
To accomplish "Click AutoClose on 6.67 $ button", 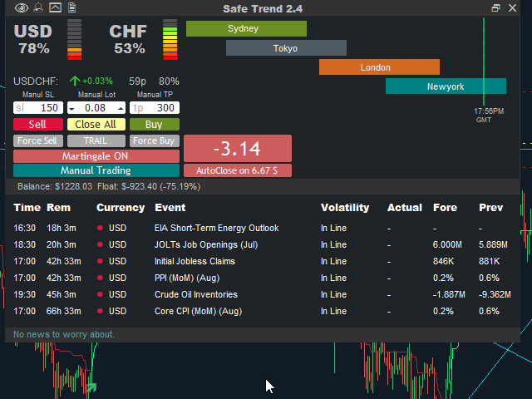I will click(238, 170).
